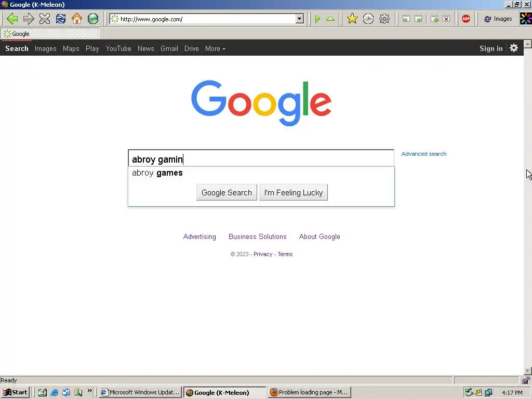Screen dimensions: 532x399
Task: Open the Business Solutions link
Action: pyautogui.click(x=258, y=236)
